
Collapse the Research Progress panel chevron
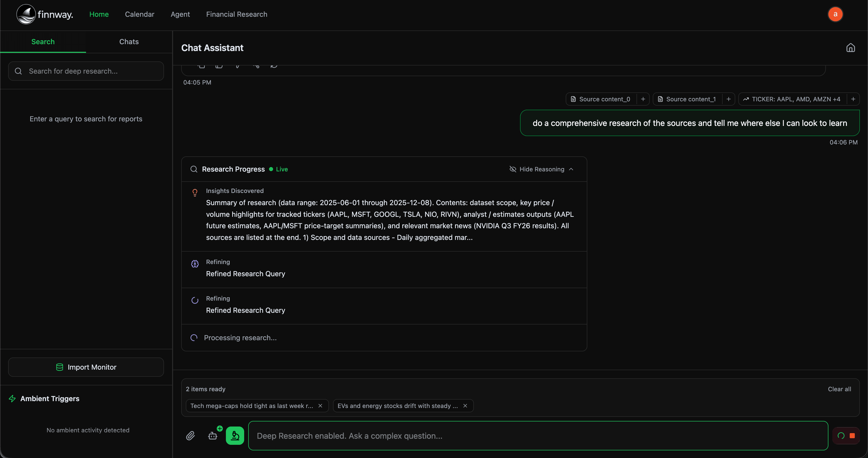[571, 169]
